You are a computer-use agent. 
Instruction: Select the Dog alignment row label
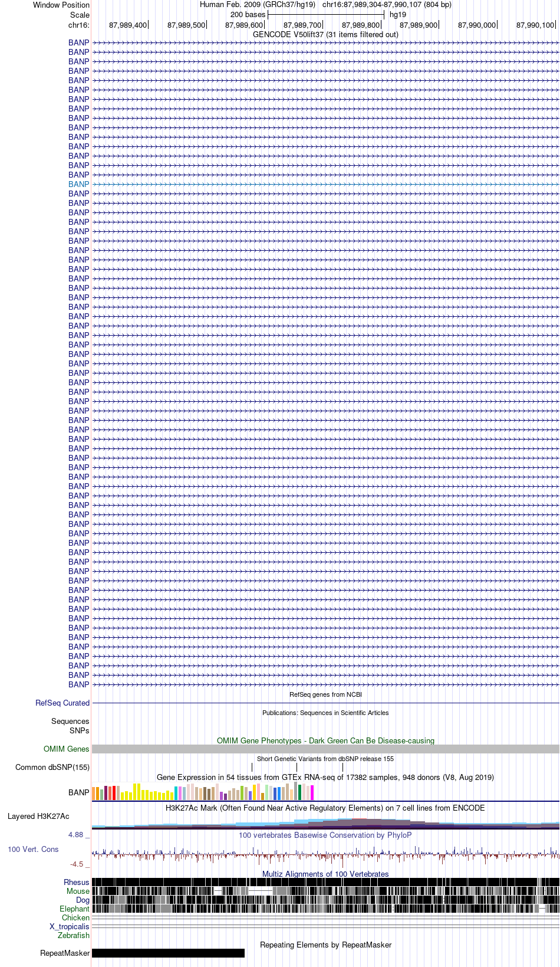point(83,900)
